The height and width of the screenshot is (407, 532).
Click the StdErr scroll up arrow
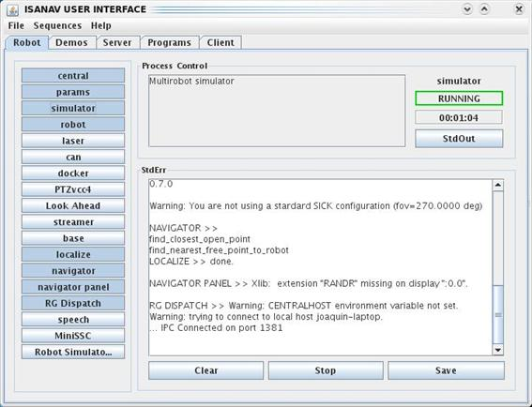pyautogui.click(x=497, y=185)
